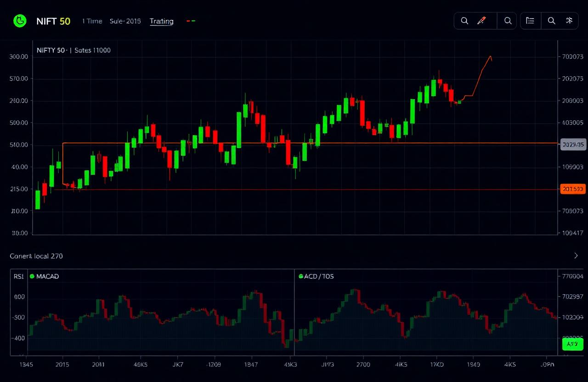Click the orange price tag on the red line
Screen dimensions: 588x382
(573, 189)
